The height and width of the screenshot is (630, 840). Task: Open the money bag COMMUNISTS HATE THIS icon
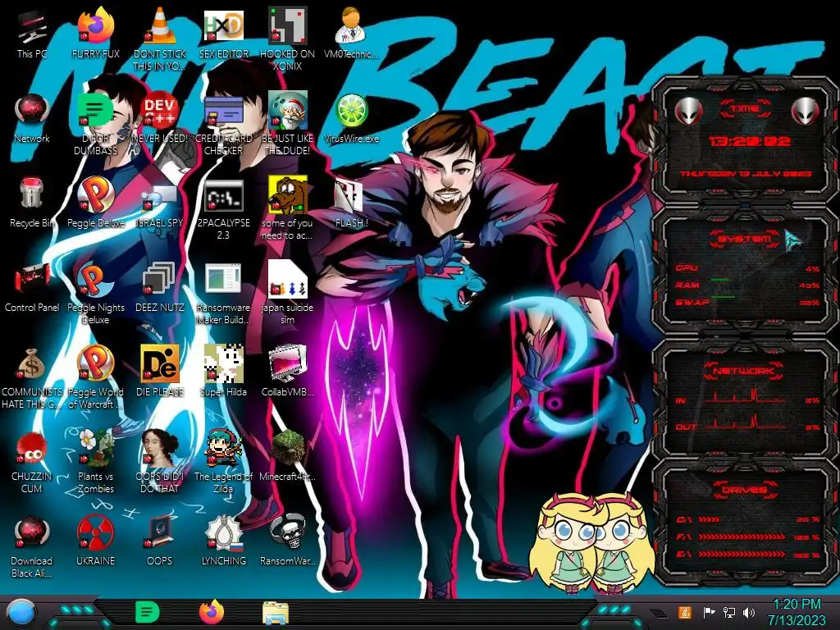pos(32,377)
